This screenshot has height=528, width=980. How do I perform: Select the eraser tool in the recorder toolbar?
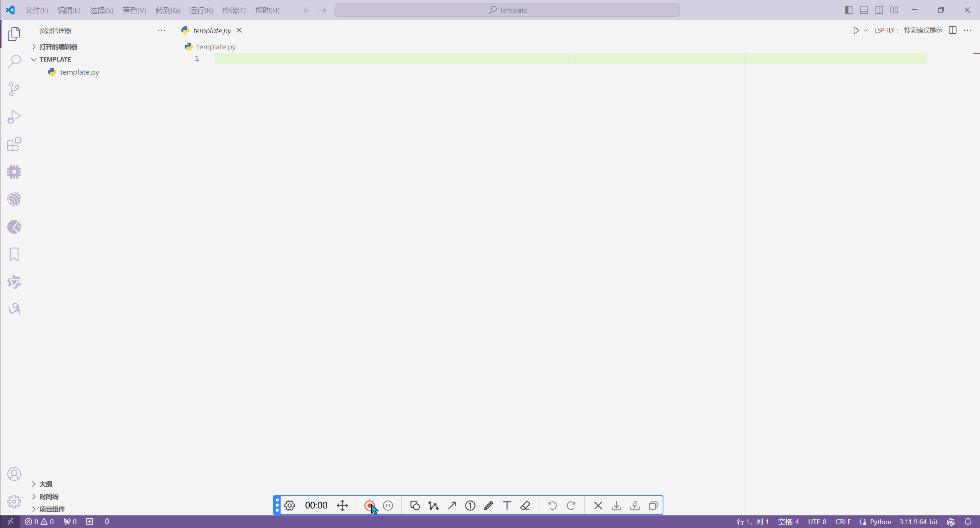tap(525, 505)
